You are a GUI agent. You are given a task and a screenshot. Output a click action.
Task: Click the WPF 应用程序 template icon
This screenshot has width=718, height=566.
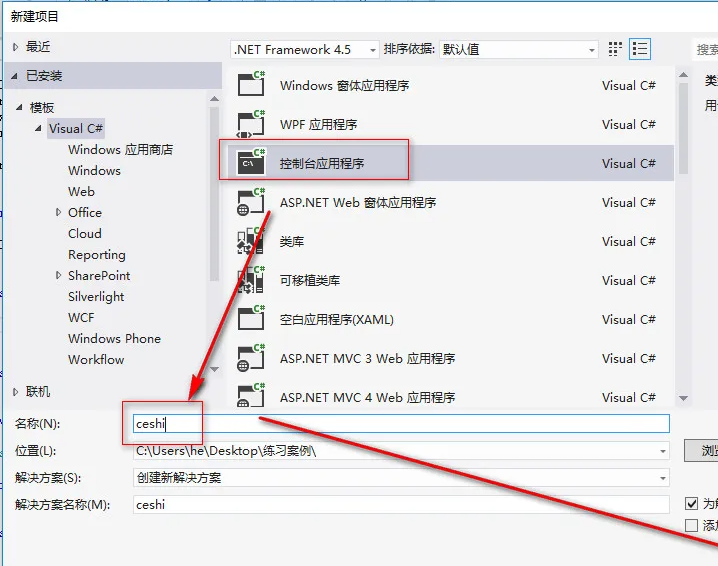coord(250,124)
